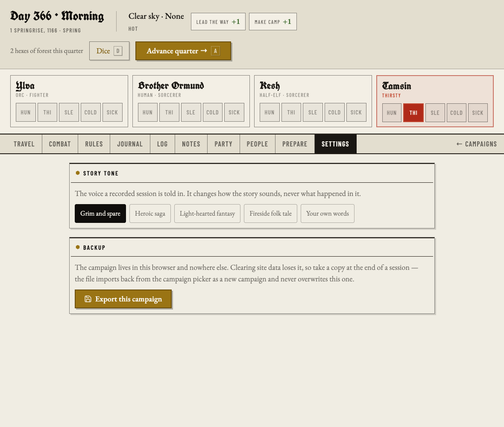Open the Travel tab
The height and width of the screenshot is (427, 504).
point(24,144)
